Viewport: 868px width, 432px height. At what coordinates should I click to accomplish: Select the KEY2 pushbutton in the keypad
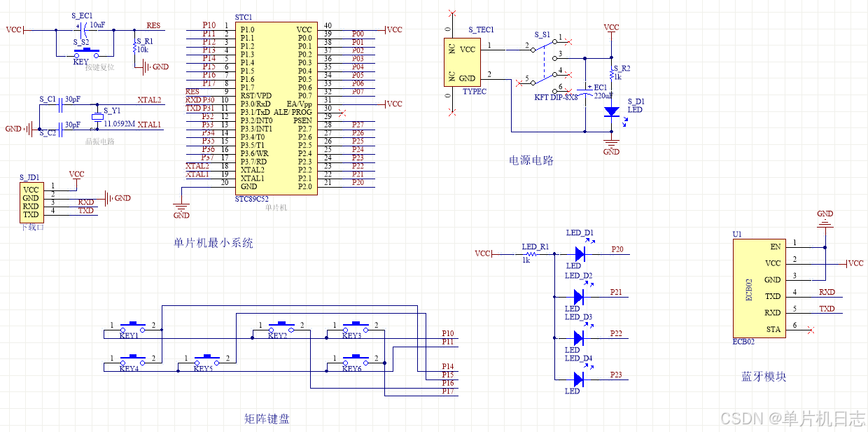click(281, 328)
